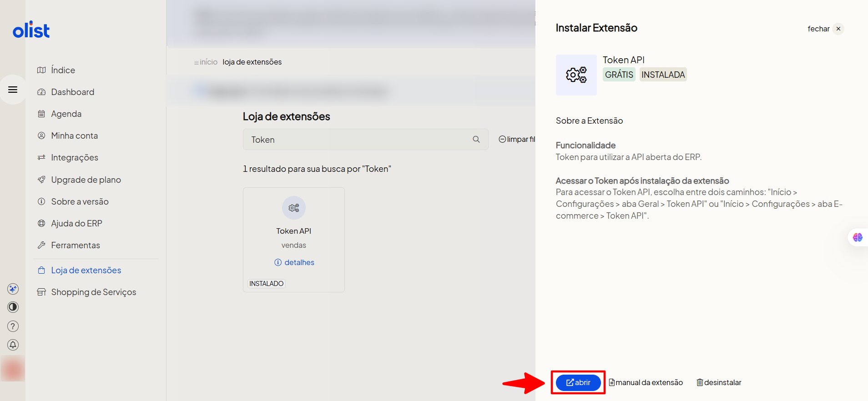Click the olist logo

(31, 30)
